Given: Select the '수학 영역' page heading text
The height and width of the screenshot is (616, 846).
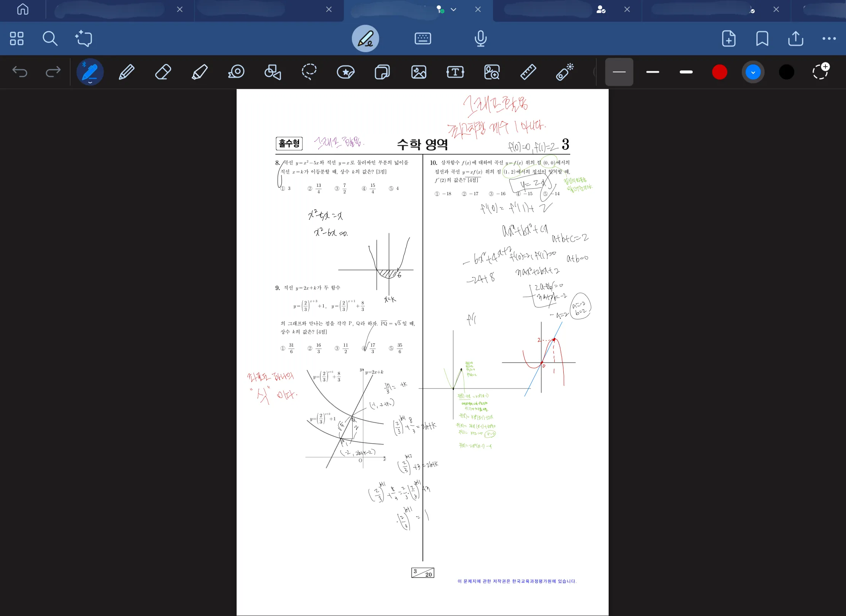Looking at the screenshot, I should (422, 145).
